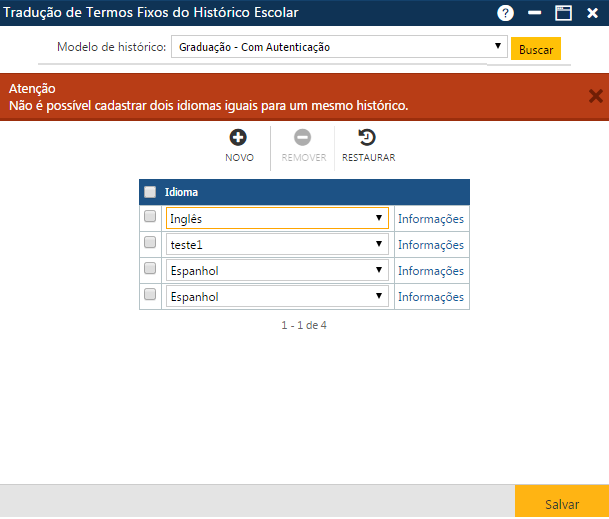Close the Tradução de Termos window
The image size is (609, 519).
coord(592,13)
